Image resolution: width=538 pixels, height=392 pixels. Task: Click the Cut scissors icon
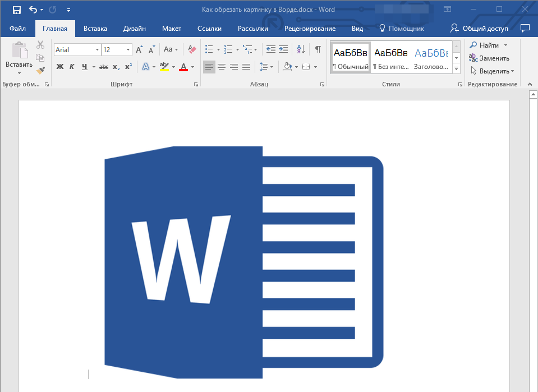[x=40, y=45]
